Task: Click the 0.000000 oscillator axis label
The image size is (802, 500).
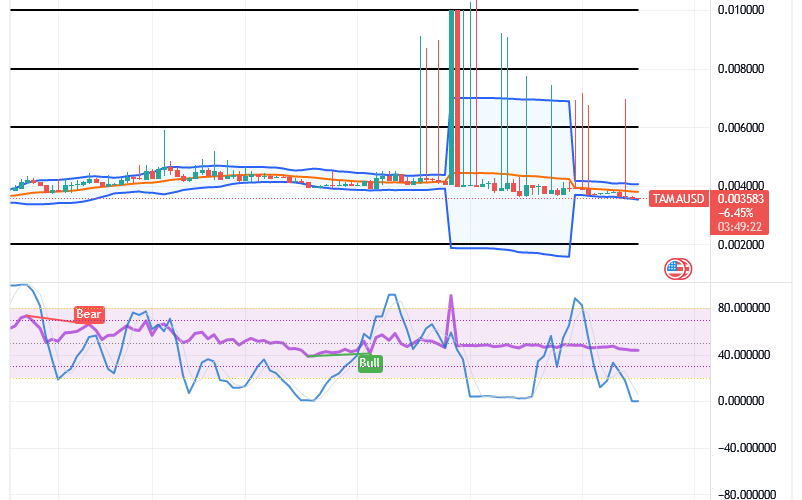Action: coord(741,401)
